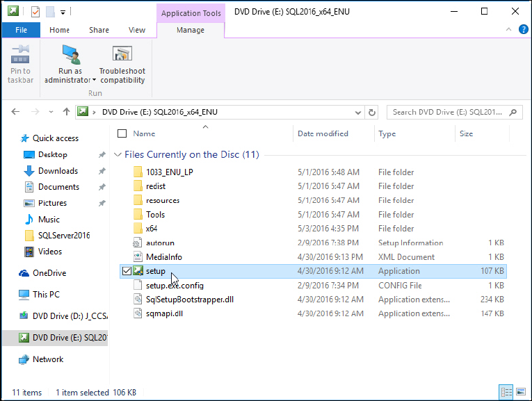Open DVD Drive (D:) J_CCS in navigation pane
532x401 pixels.
click(x=70, y=316)
